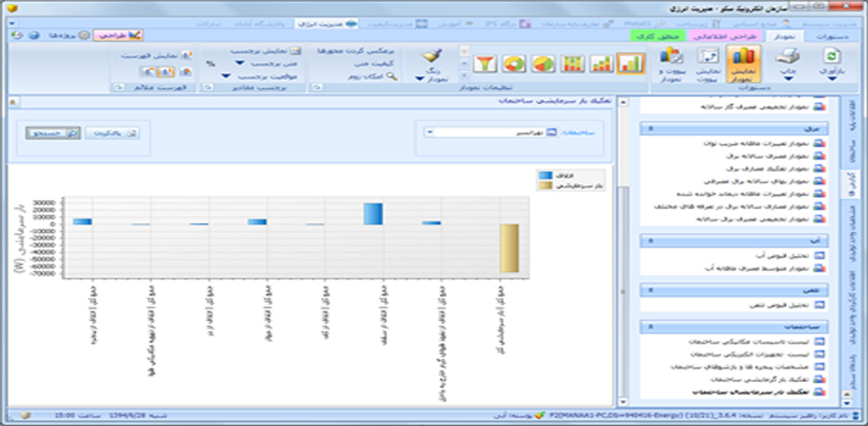Choose the pie chart type icon
The width and height of the screenshot is (868, 426).
tap(543, 63)
